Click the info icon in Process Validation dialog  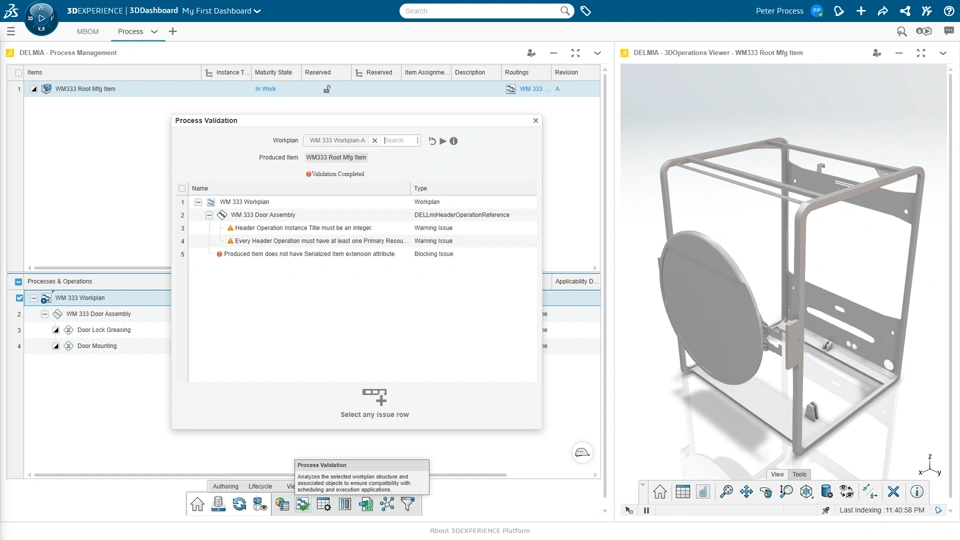coord(454,141)
